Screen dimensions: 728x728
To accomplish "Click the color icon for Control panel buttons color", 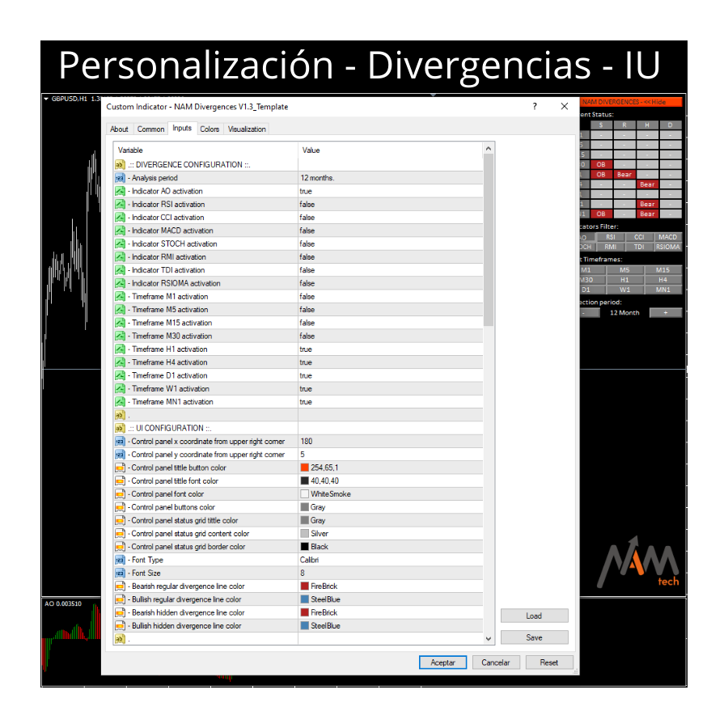I will coord(120,507).
